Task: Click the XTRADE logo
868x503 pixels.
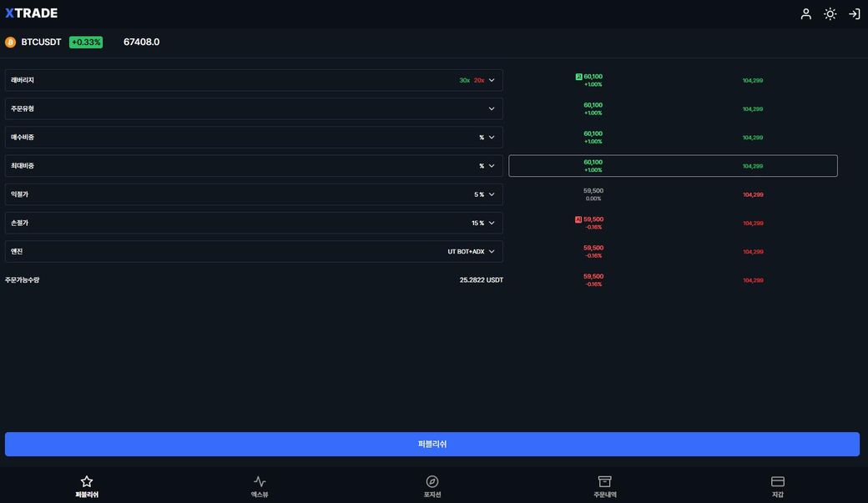Action: [32, 13]
